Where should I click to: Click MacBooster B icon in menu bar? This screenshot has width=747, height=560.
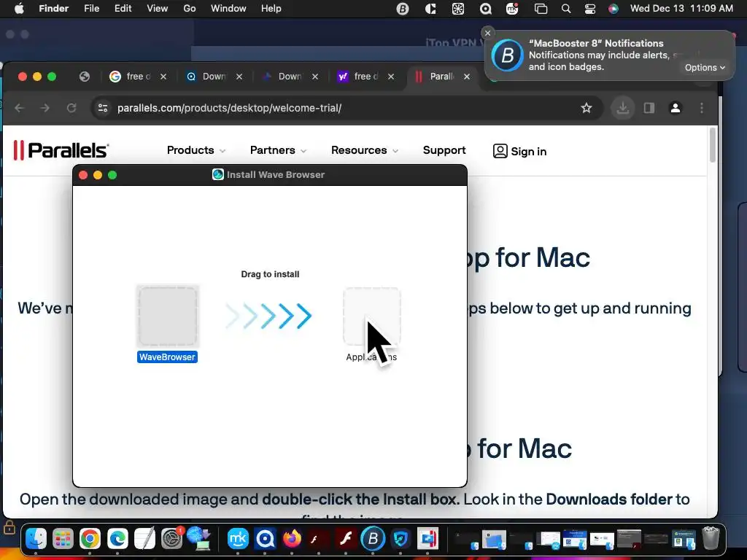(x=403, y=9)
